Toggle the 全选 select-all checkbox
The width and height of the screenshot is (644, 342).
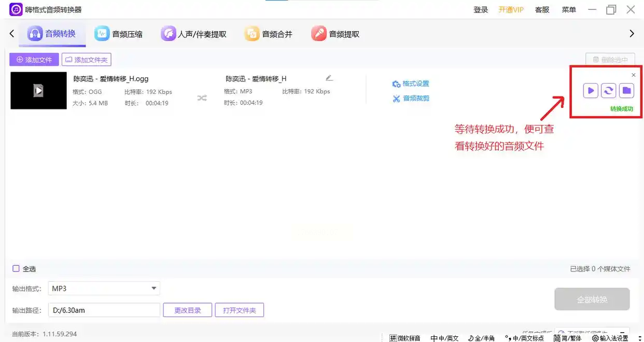tap(16, 269)
